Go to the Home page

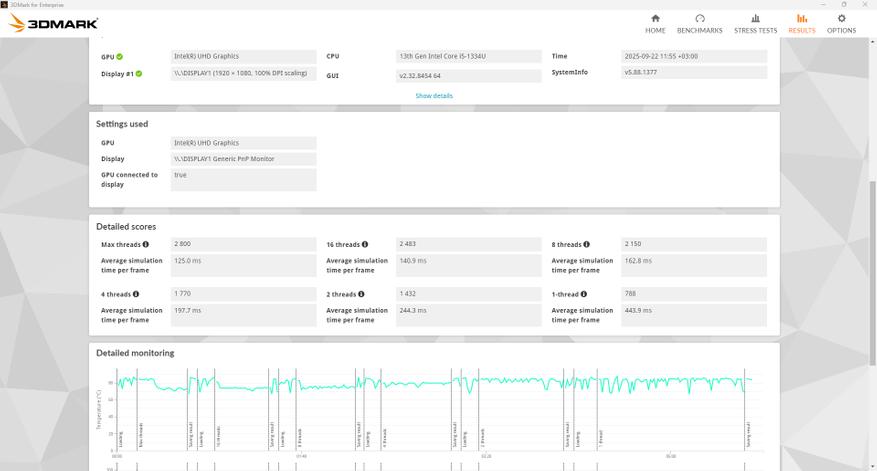coord(655,24)
